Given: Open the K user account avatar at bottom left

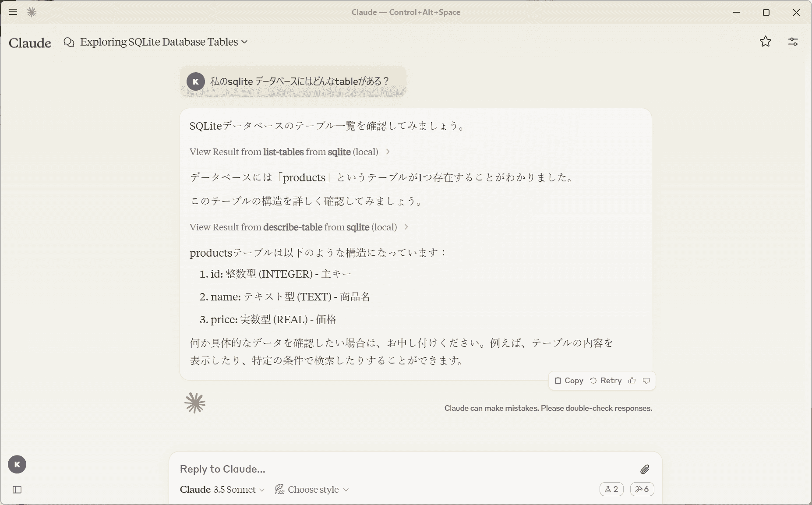Looking at the screenshot, I should [x=17, y=465].
